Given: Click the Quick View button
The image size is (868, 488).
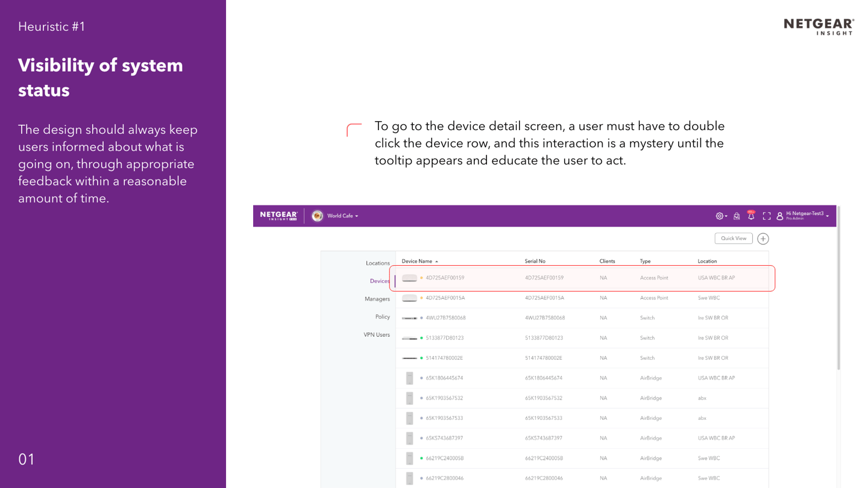Looking at the screenshot, I should 734,239.
